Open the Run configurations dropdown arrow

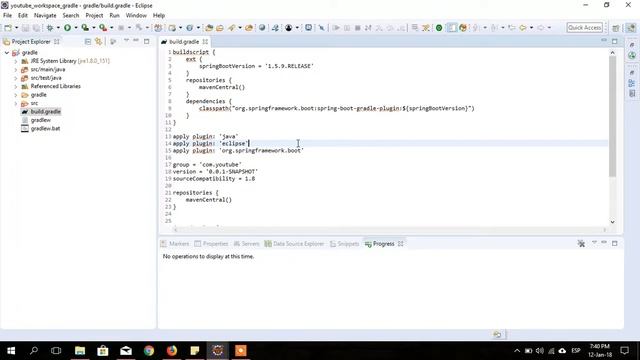pos(76,28)
